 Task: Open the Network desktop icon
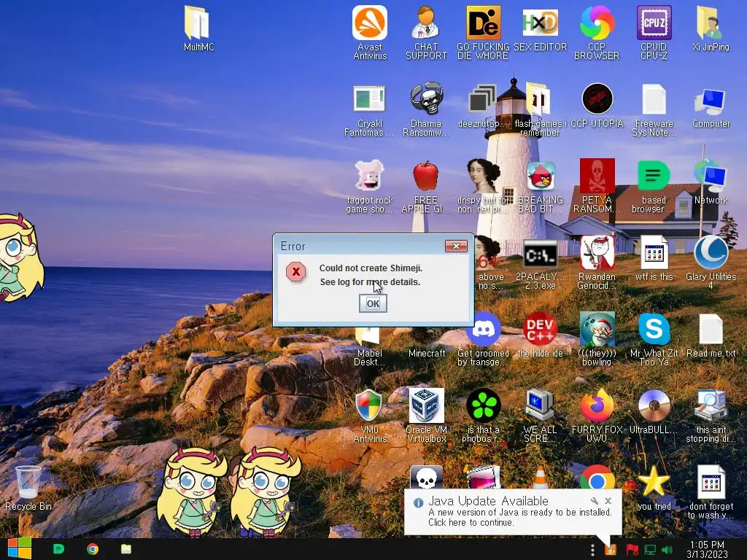(711, 183)
